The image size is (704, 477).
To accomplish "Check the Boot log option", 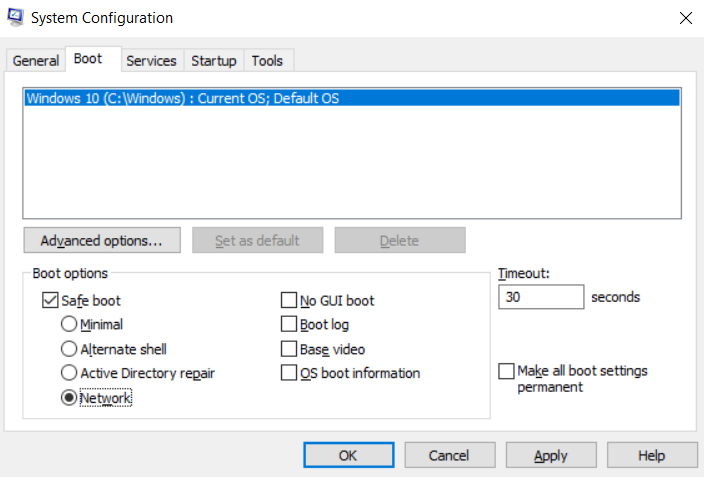I will 289,324.
